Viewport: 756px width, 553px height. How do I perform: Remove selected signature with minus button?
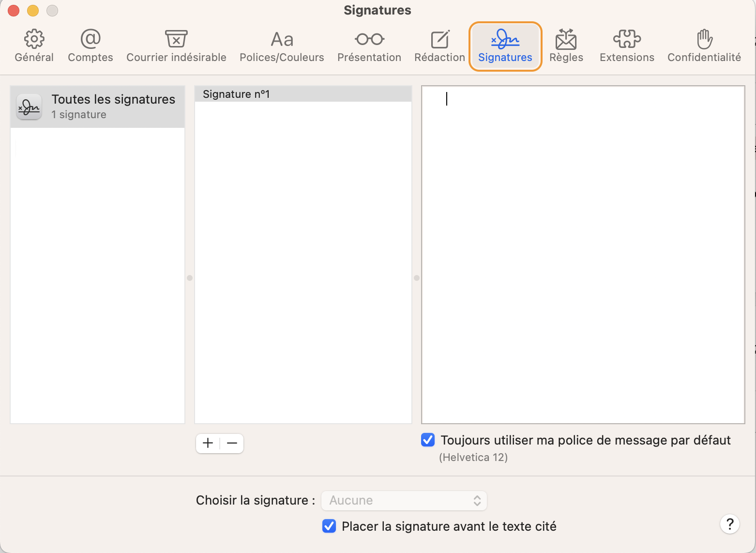coord(232,443)
